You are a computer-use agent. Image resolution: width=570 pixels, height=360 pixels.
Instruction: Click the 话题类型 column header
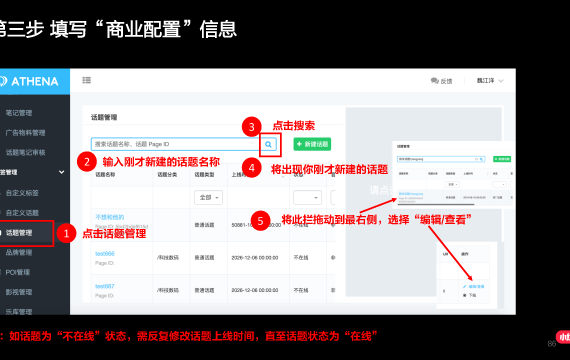tap(204, 175)
